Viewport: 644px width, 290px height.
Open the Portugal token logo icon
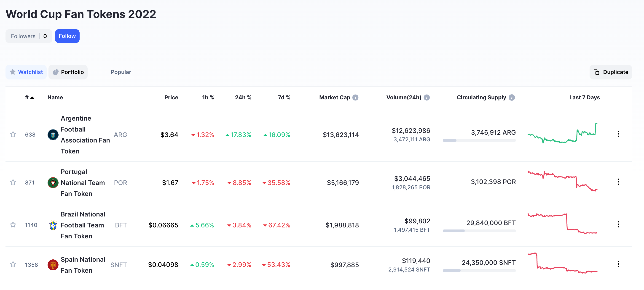pyautogui.click(x=53, y=183)
